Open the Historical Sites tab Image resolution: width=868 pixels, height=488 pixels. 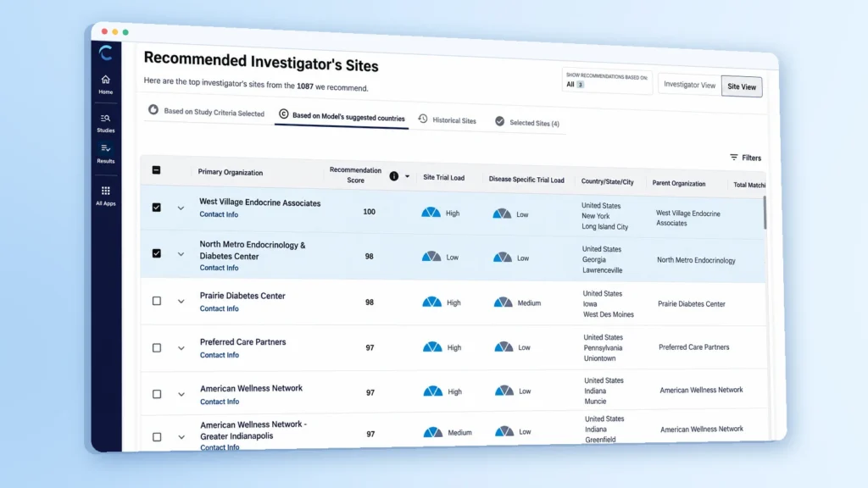click(x=448, y=120)
